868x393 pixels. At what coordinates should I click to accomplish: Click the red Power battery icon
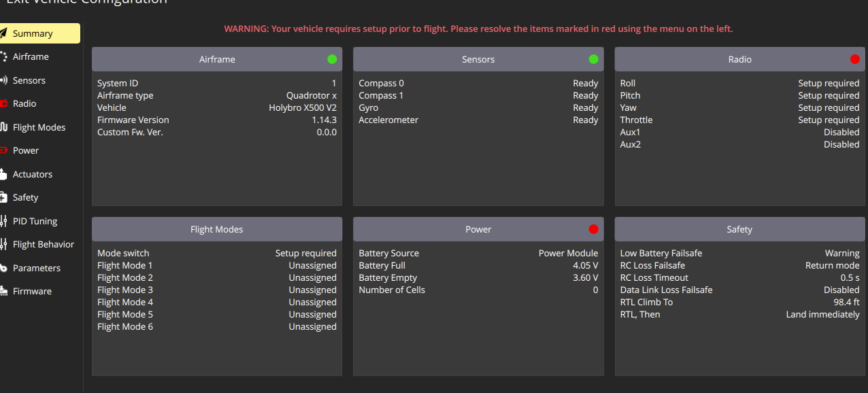point(3,150)
